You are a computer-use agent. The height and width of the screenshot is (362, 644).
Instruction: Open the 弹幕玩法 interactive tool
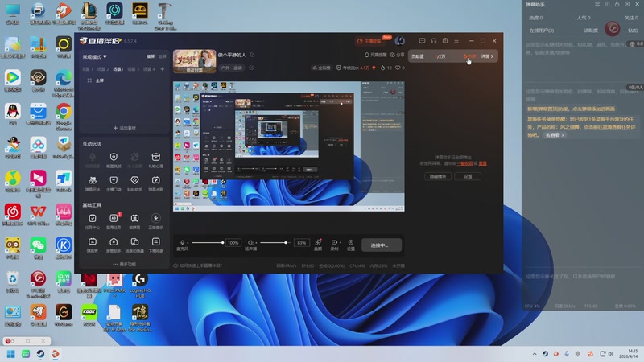93,183
